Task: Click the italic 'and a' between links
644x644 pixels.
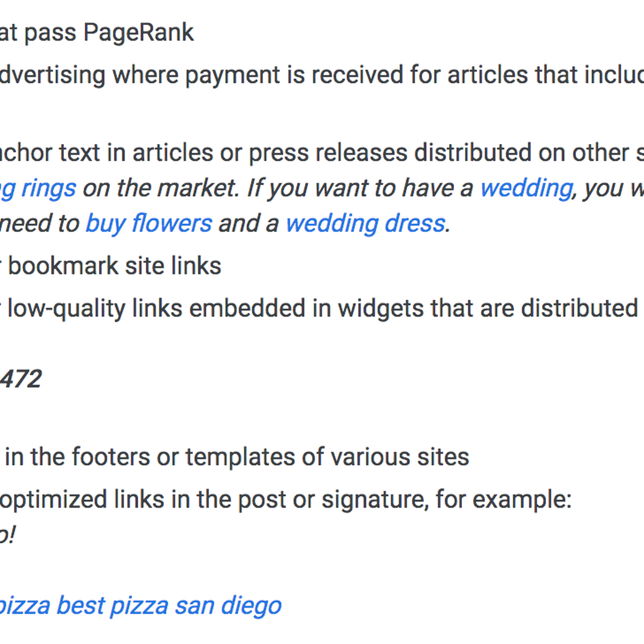Action: click(x=248, y=224)
